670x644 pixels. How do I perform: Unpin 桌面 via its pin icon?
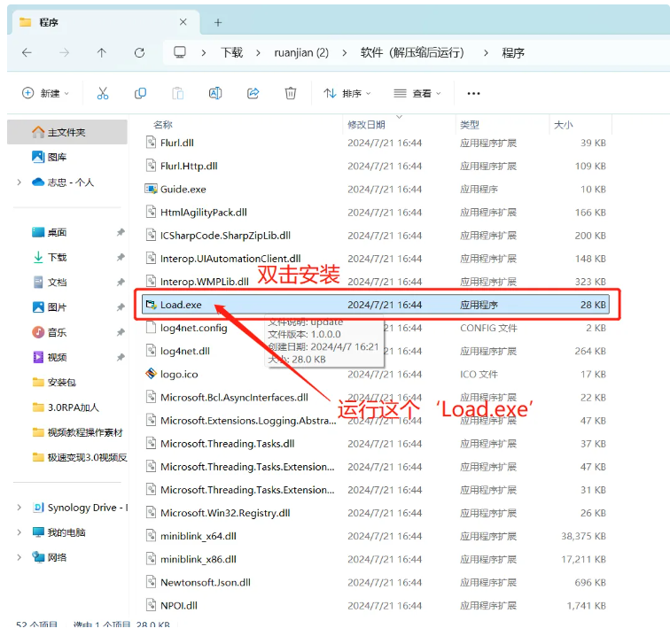[x=121, y=232]
